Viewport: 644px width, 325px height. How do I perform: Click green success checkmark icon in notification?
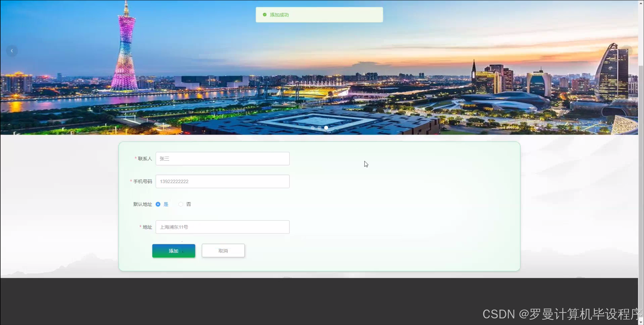(x=265, y=15)
